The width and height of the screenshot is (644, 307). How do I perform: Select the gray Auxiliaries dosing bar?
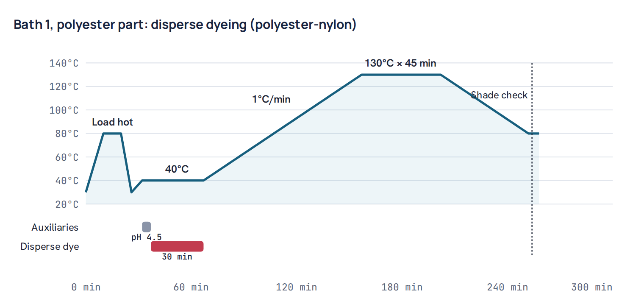coord(146,227)
